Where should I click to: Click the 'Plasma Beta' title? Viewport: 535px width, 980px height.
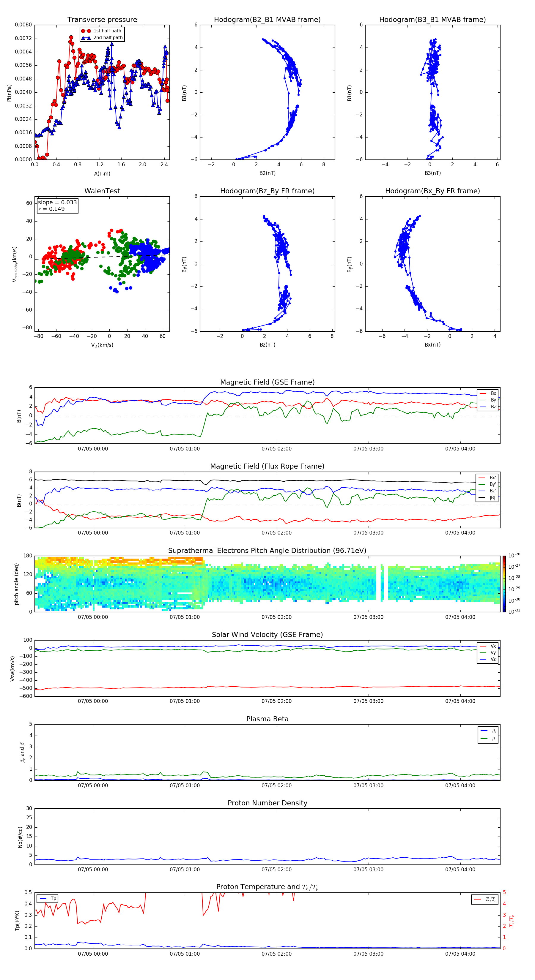(x=267, y=719)
